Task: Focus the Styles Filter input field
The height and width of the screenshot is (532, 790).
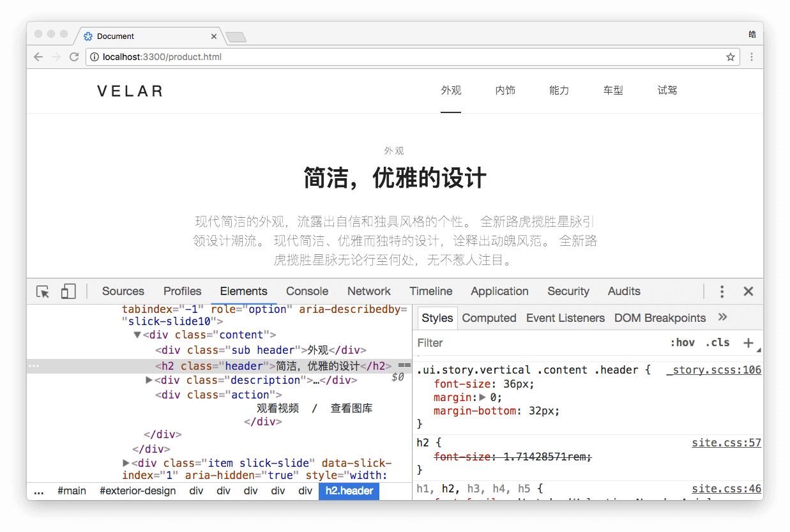Action: coord(540,343)
